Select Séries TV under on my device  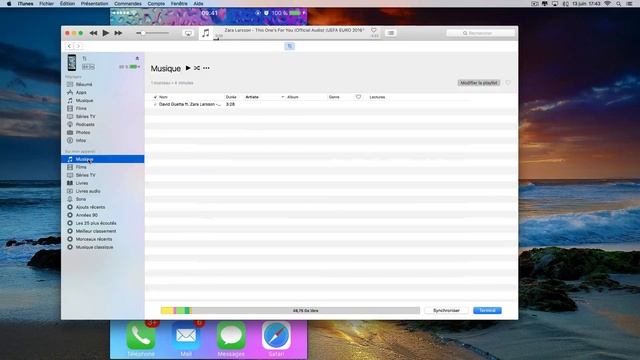point(85,175)
